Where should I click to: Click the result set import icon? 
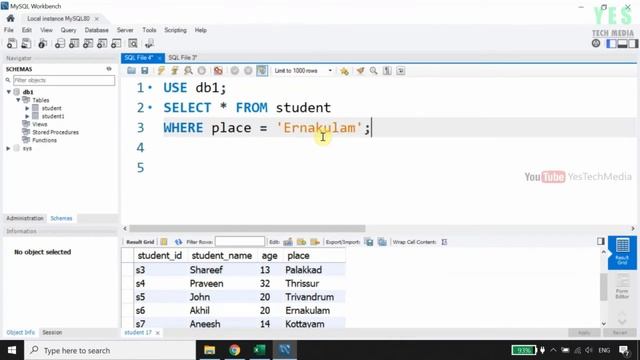[382, 242]
